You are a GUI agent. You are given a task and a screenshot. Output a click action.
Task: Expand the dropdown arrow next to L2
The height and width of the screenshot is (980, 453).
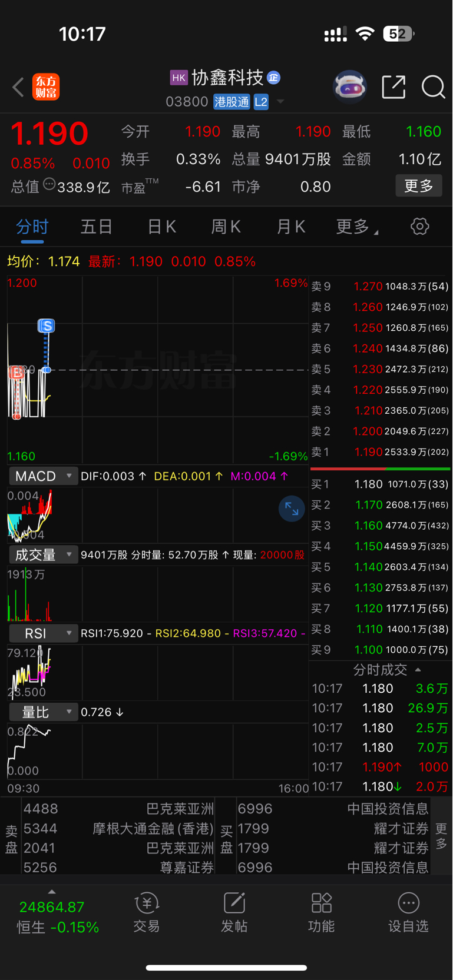[280, 102]
